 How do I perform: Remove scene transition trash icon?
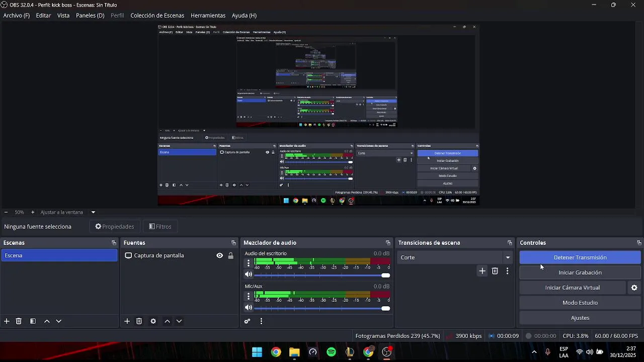495,271
